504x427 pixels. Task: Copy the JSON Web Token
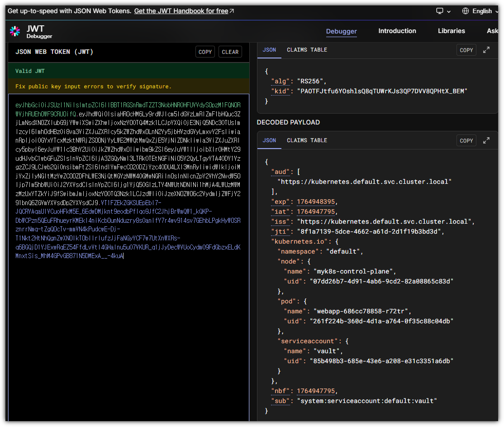[x=205, y=52]
